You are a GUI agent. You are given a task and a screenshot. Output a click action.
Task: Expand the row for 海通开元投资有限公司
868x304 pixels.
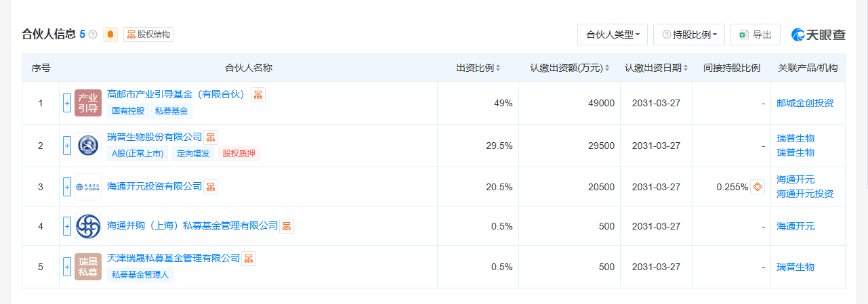click(67, 187)
